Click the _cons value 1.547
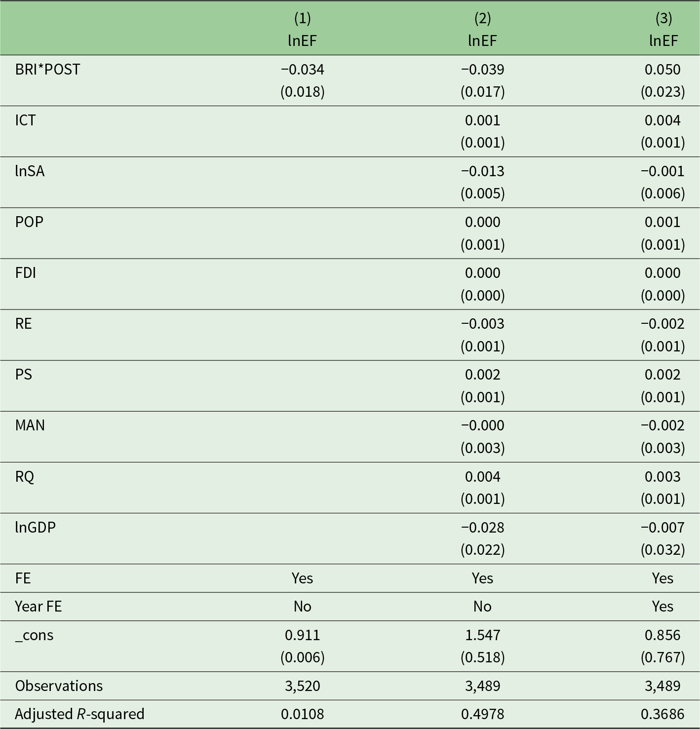 pos(482,635)
